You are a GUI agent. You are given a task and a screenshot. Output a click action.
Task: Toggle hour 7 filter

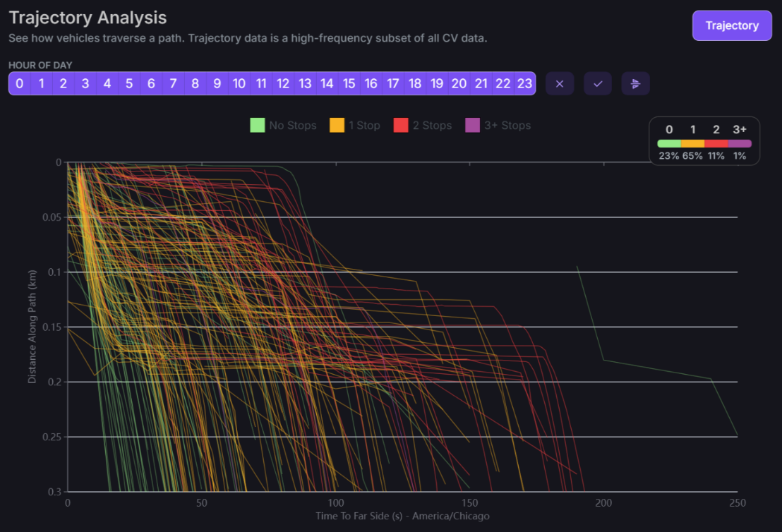[x=173, y=84]
